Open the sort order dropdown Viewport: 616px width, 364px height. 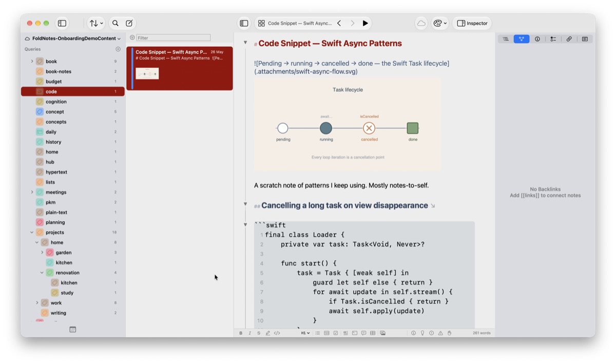click(x=96, y=23)
